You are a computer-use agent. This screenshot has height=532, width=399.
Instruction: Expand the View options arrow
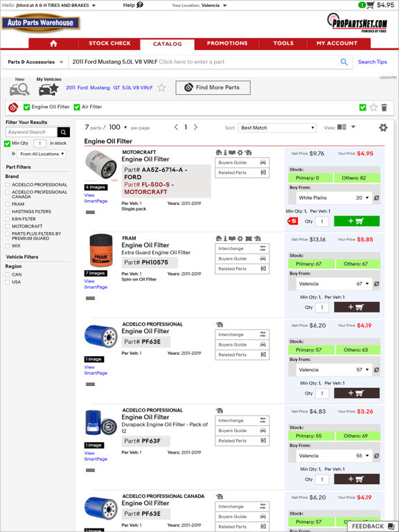coord(353,127)
